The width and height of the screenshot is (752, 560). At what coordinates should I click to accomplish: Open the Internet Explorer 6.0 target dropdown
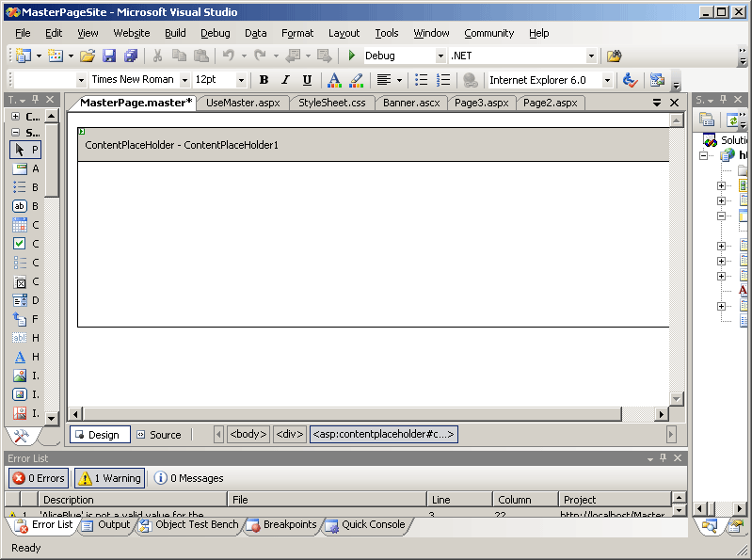point(607,80)
